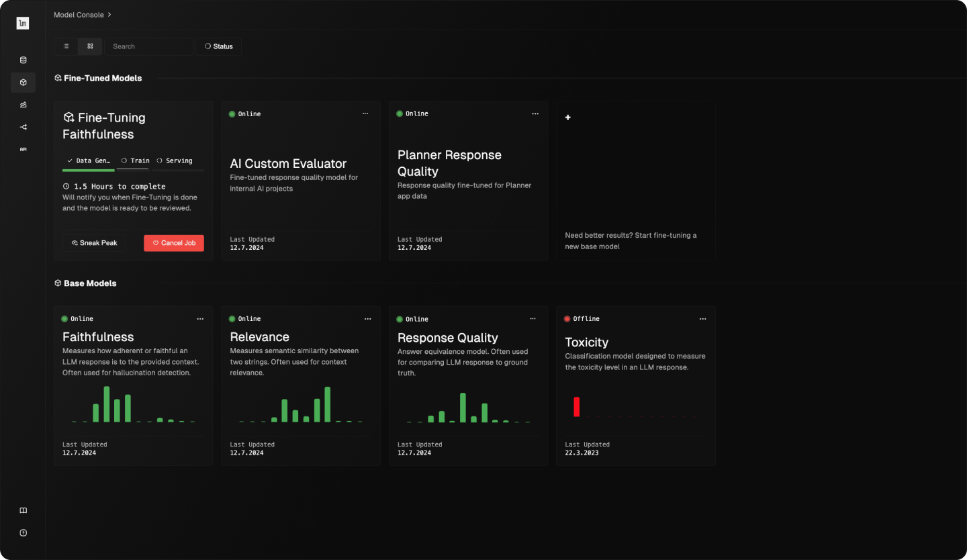This screenshot has width=967, height=560.
Task: Switch to grid view
Action: pos(90,46)
